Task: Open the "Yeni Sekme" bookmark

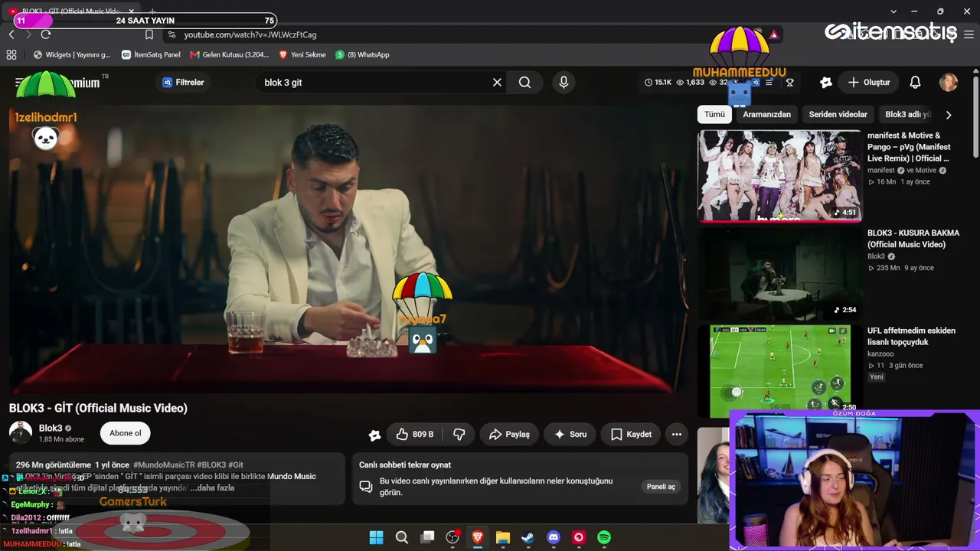Action: (302, 55)
